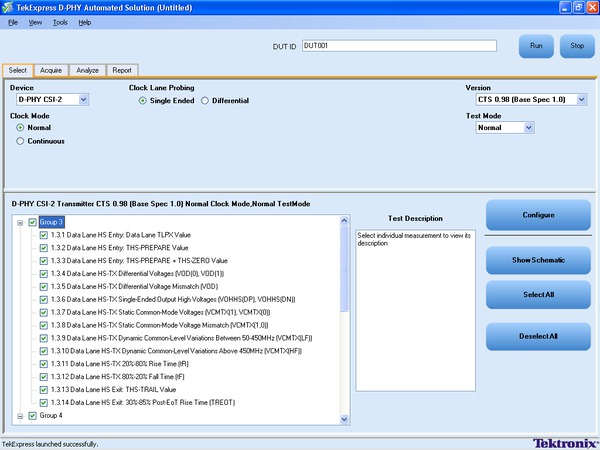Collapse the Group 3 tree node
This screenshot has height=450, width=600.
point(20,222)
